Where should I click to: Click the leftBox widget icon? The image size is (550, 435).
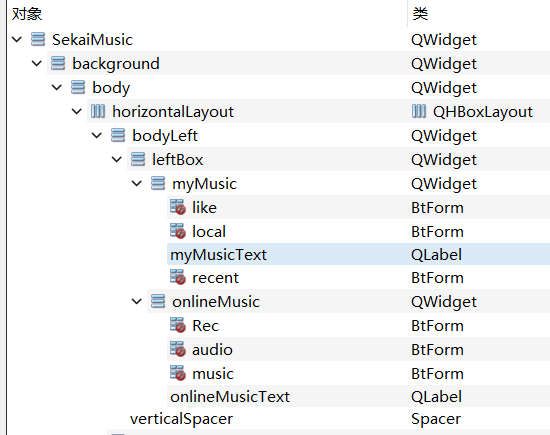(x=138, y=160)
